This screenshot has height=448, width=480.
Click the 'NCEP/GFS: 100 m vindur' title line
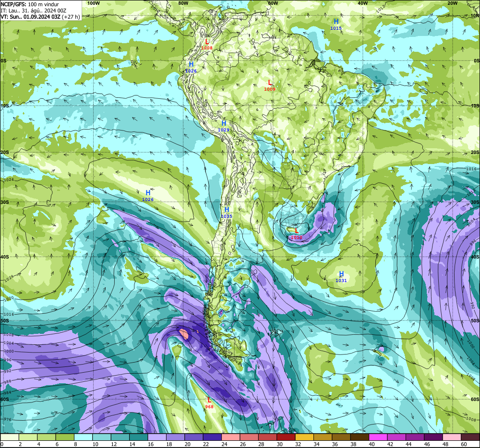pyautogui.click(x=30, y=4)
